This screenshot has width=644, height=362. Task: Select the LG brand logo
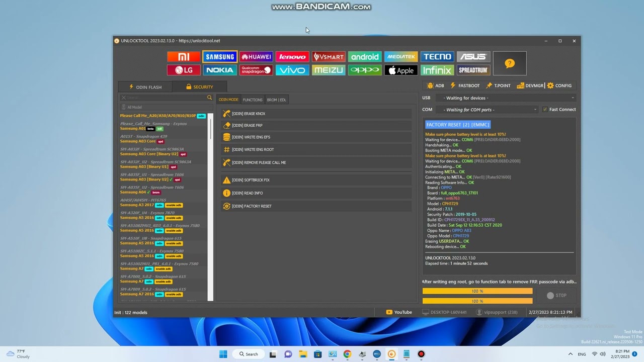click(x=184, y=70)
